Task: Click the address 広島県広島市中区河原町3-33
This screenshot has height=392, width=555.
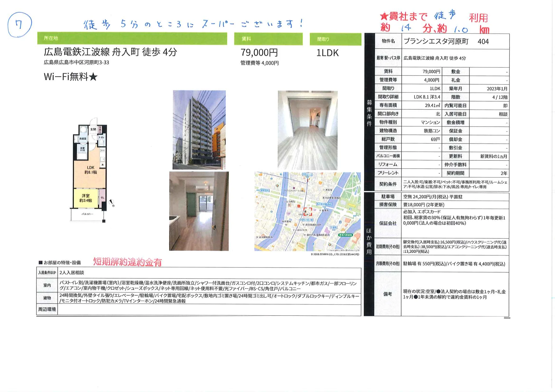Action: point(76,63)
